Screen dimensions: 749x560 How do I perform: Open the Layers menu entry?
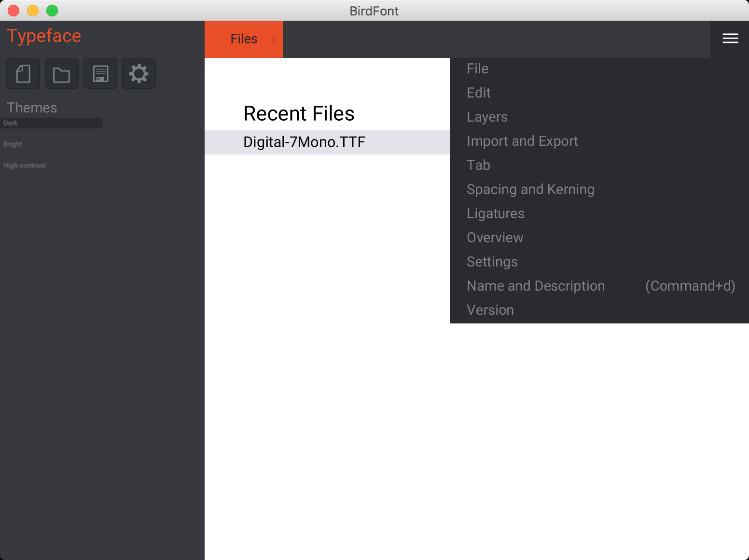coord(599,117)
